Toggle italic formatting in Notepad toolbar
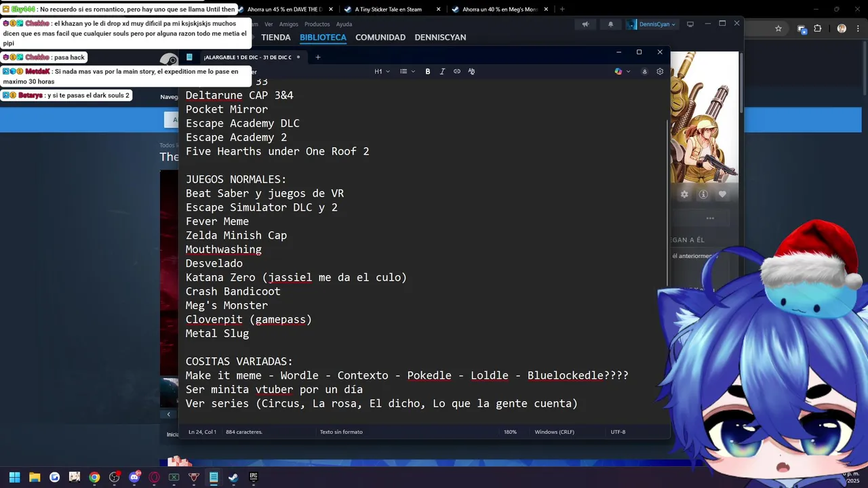 pyautogui.click(x=442, y=71)
